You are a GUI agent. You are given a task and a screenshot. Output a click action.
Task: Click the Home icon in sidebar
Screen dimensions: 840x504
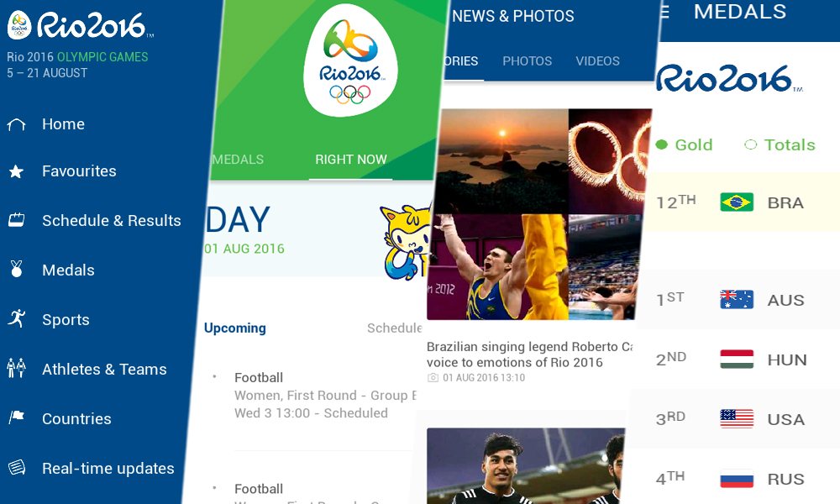(x=16, y=124)
